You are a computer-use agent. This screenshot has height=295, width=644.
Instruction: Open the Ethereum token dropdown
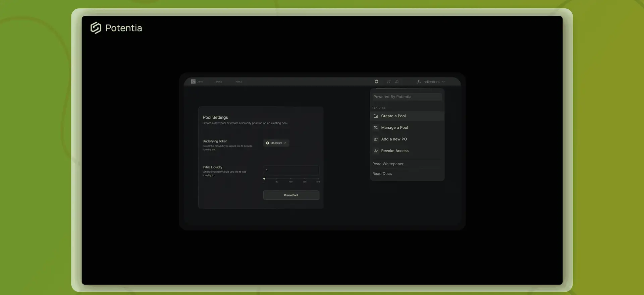(276, 143)
